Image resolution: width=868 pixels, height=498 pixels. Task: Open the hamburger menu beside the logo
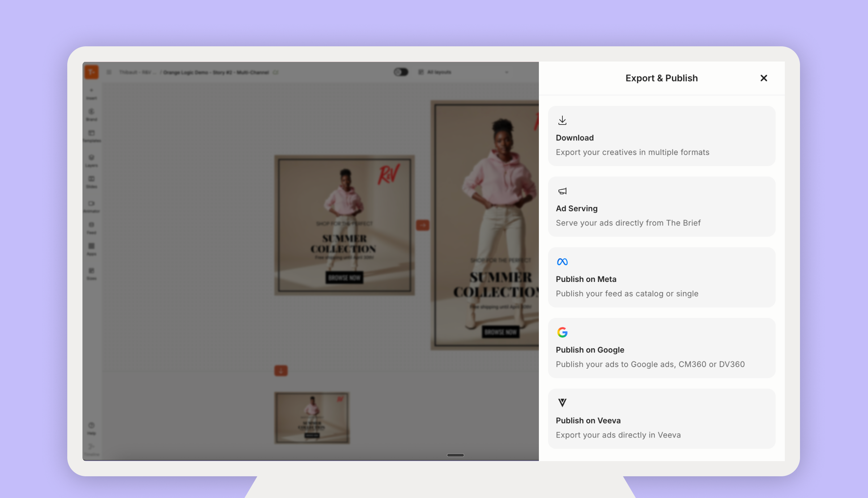109,72
